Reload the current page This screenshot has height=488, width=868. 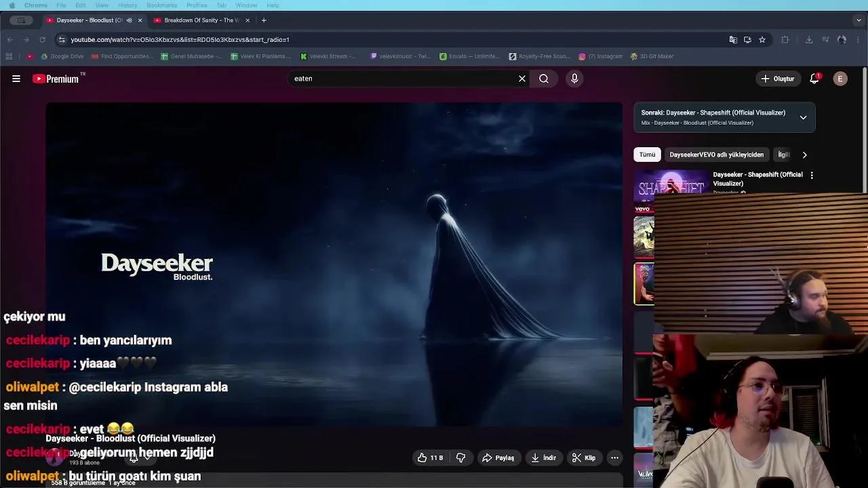point(42,39)
